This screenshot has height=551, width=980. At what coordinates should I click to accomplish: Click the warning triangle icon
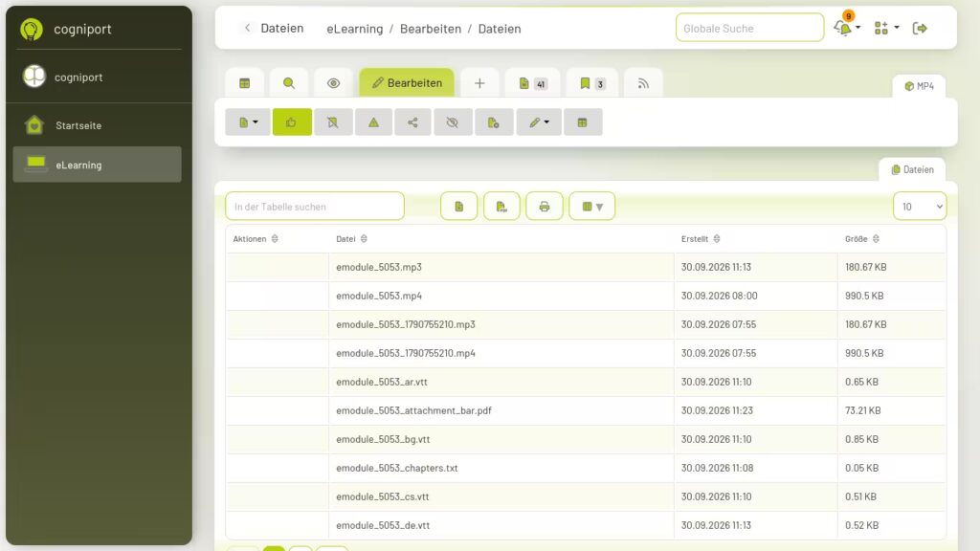(x=374, y=122)
